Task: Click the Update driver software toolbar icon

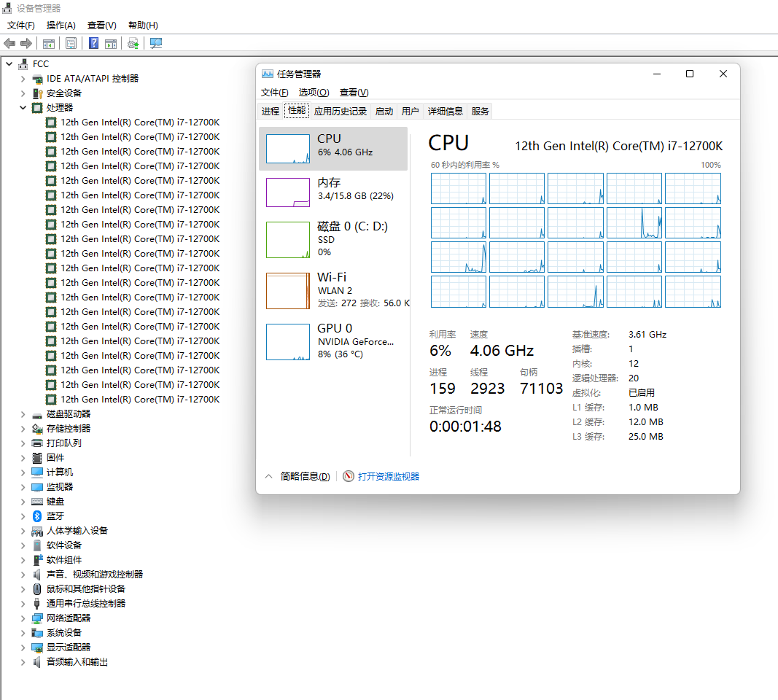Action: click(133, 43)
